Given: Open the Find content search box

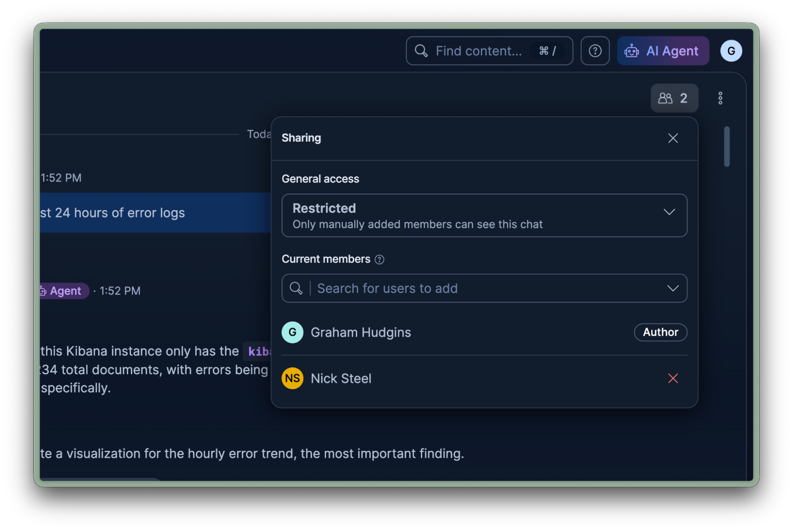Looking at the screenshot, I should click(x=489, y=51).
